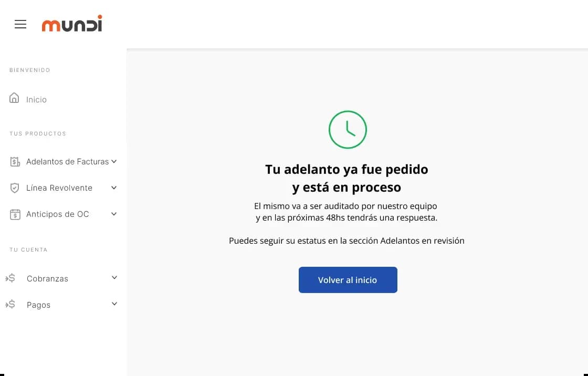Click the payment icon next to Pagos
Image resolution: width=588 pixels, height=376 pixels.
10,304
